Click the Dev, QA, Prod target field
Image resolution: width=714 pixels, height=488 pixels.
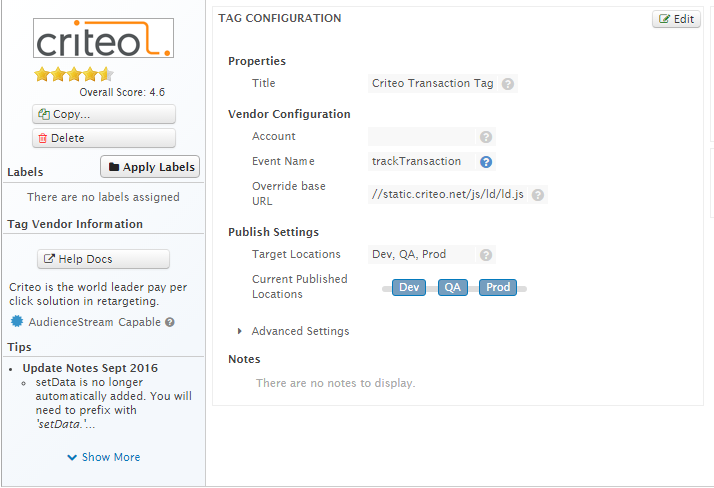point(421,254)
